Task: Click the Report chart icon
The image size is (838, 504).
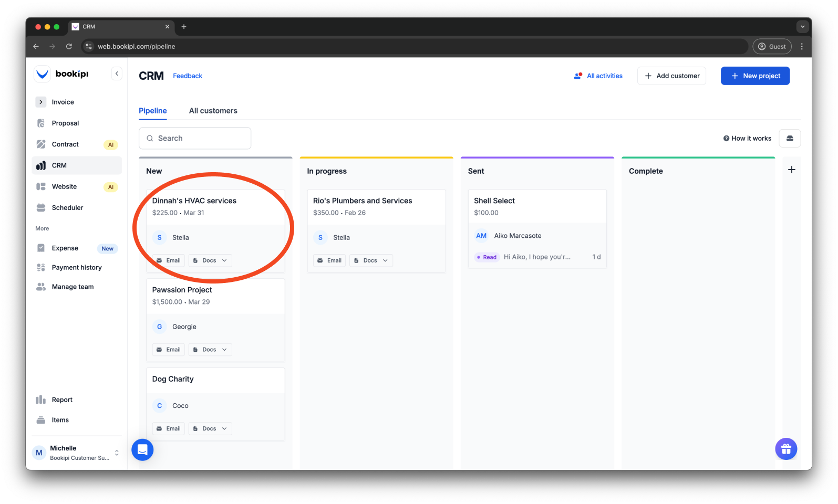Action: point(41,400)
